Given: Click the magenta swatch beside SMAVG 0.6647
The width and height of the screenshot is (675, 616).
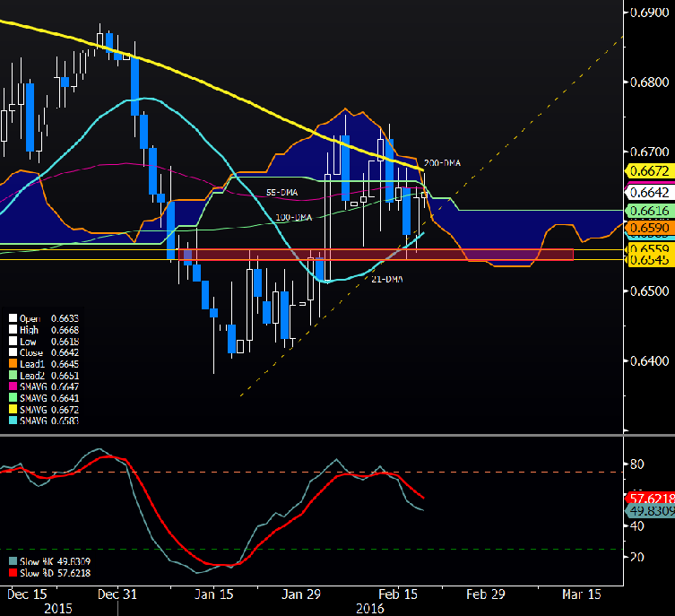Looking at the screenshot, I should [x=13, y=386].
